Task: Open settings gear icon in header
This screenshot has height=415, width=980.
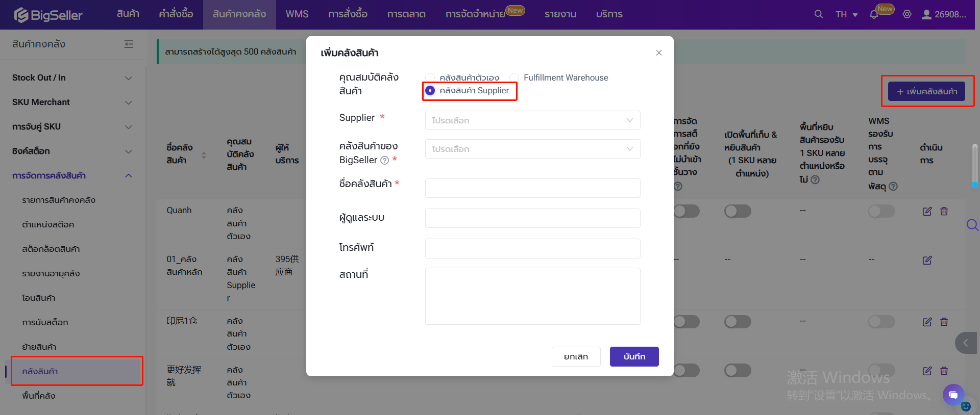Action: point(907,14)
